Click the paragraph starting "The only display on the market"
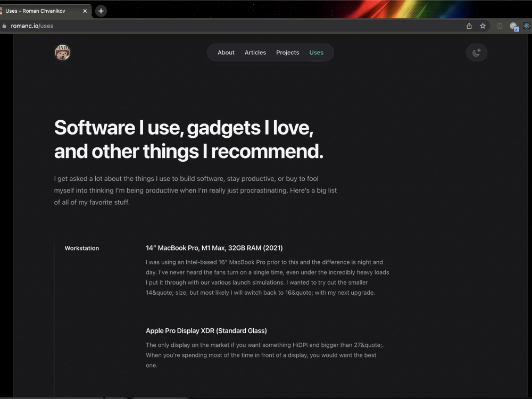This screenshot has height=399, width=532. pos(264,355)
